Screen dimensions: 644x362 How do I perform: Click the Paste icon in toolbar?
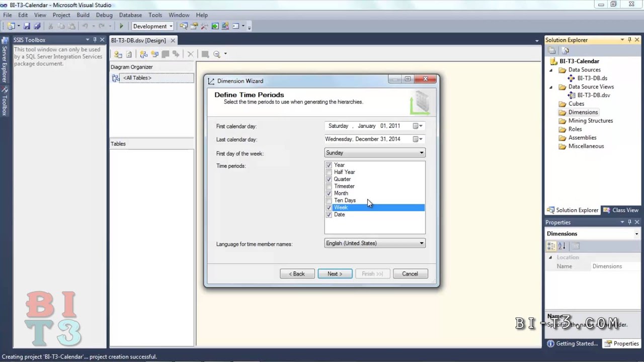coord(71,26)
